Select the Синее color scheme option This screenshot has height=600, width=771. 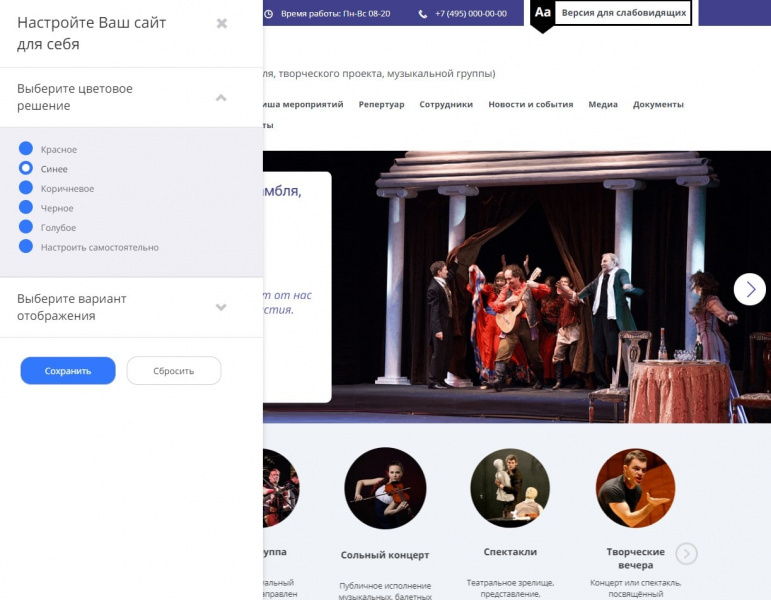[x=26, y=169]
